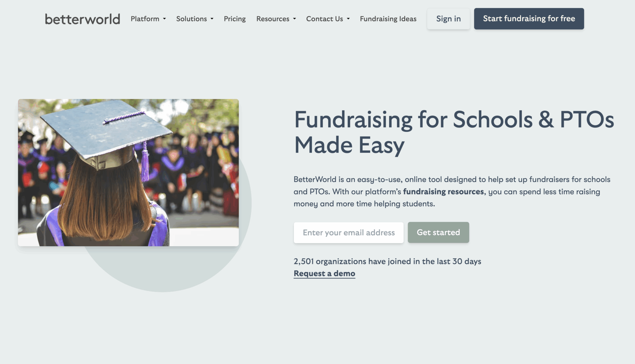Click the chevron beside Contact Us
Viewport: 635px width, 364px height.
coord(348,19)
